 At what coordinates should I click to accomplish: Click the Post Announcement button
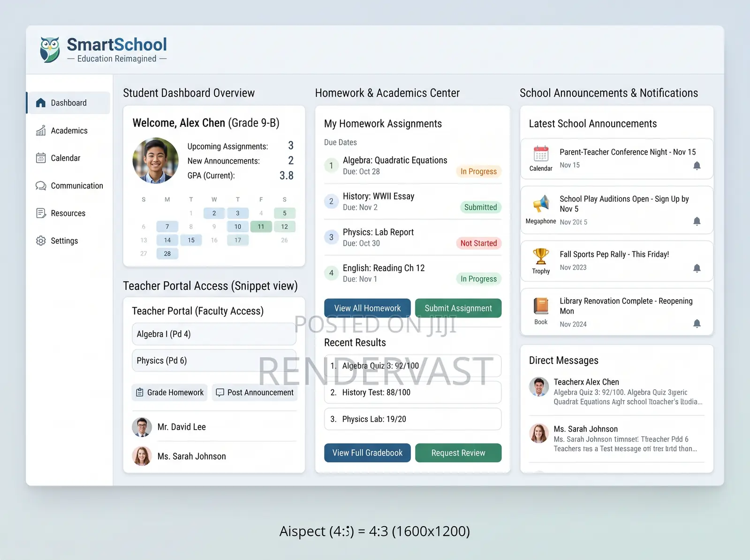point(255,393)
